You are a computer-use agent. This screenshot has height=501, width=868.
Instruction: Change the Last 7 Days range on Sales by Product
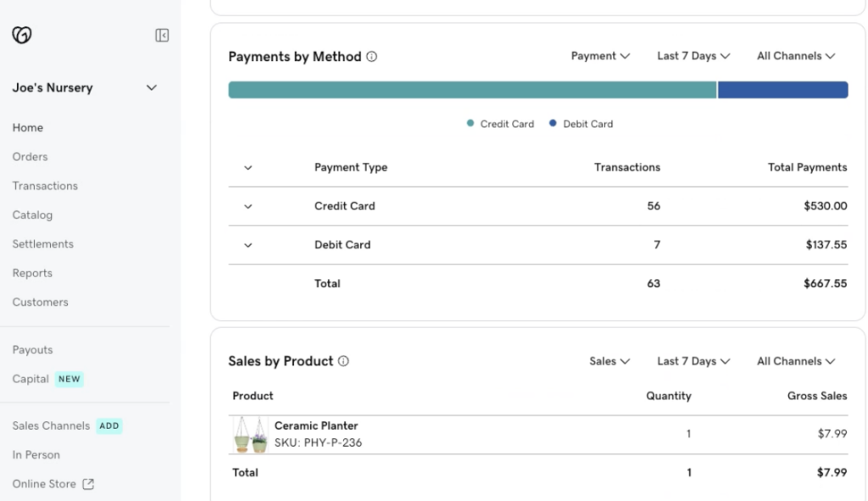click(693, 360)
